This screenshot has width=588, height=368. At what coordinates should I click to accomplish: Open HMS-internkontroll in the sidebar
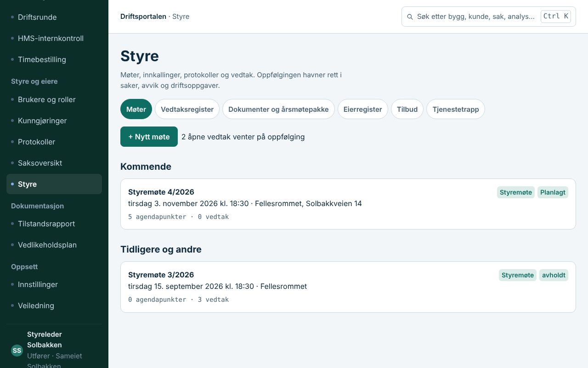(54, 38)
